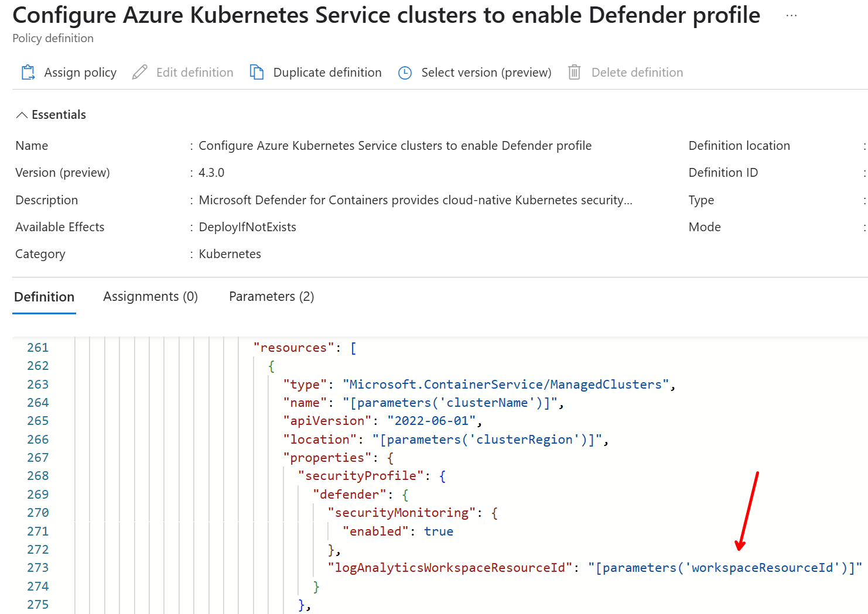Click the Mode label in Essentials
868x614 pixels.
coord(705,227)
